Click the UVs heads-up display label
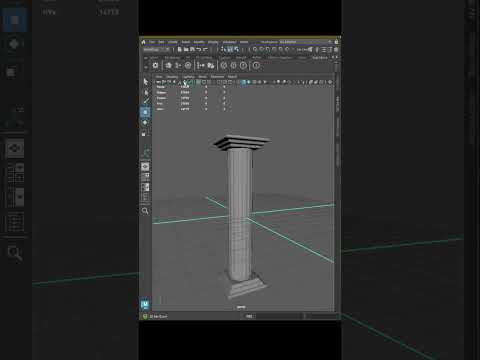The image size is (480, 360). click(160, 109)
